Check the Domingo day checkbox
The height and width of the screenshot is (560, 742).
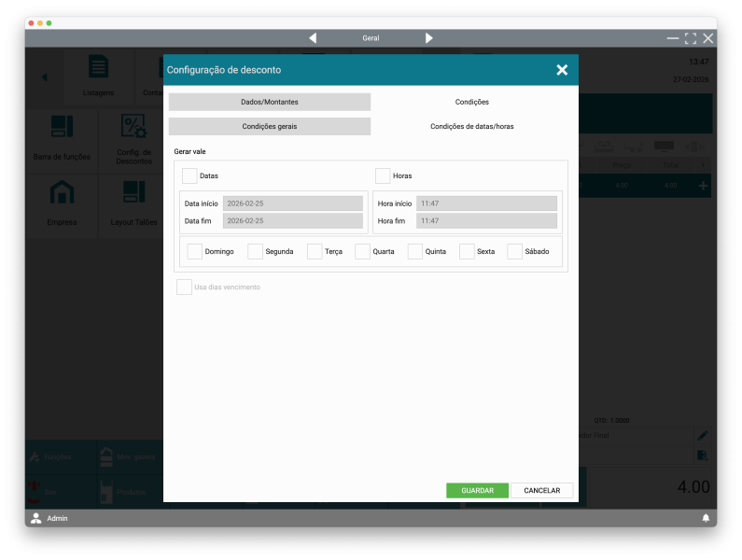(x=195, y=251)
